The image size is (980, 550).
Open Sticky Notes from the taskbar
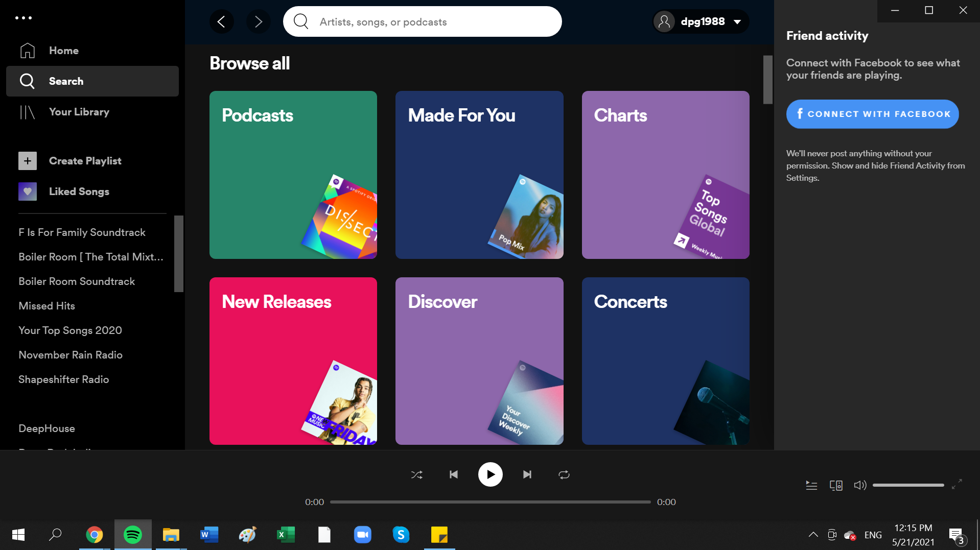click(x=439, y=535)
